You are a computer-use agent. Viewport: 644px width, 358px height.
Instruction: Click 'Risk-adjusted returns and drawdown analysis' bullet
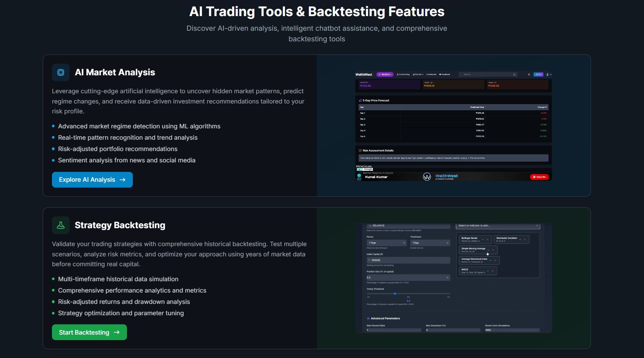(124, 302)
